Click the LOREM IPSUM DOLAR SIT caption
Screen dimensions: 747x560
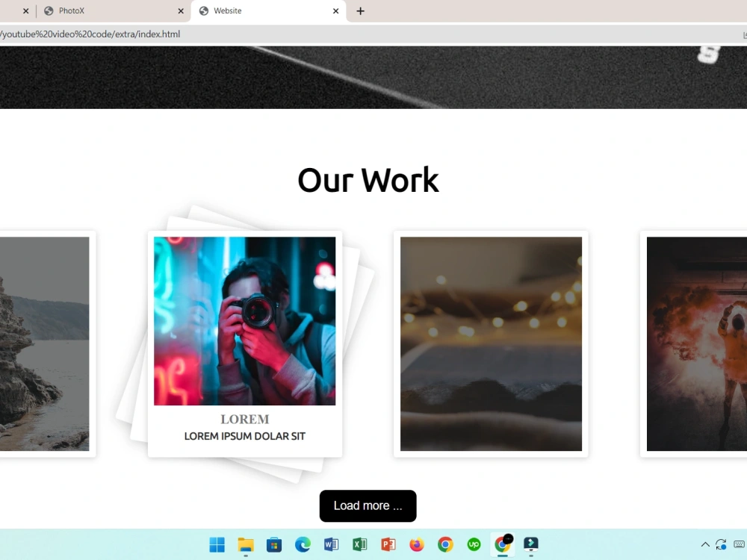pyautogui.click(x=244, y=436)
